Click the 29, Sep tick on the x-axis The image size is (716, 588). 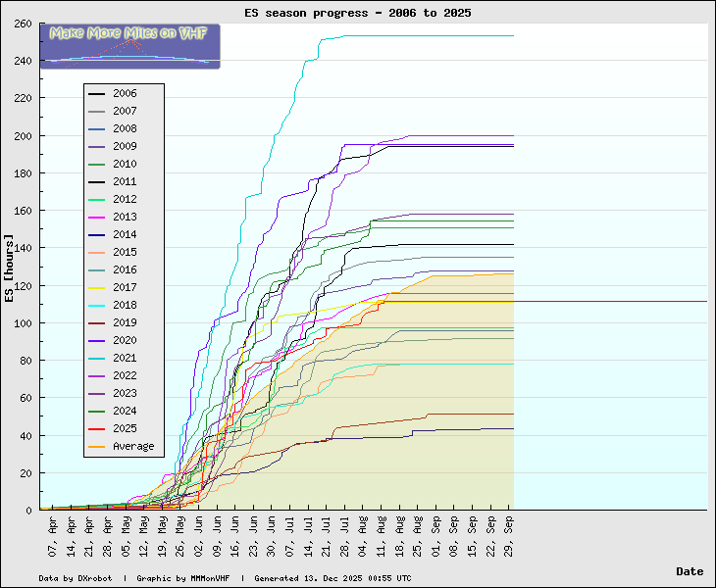click(507, 530)
